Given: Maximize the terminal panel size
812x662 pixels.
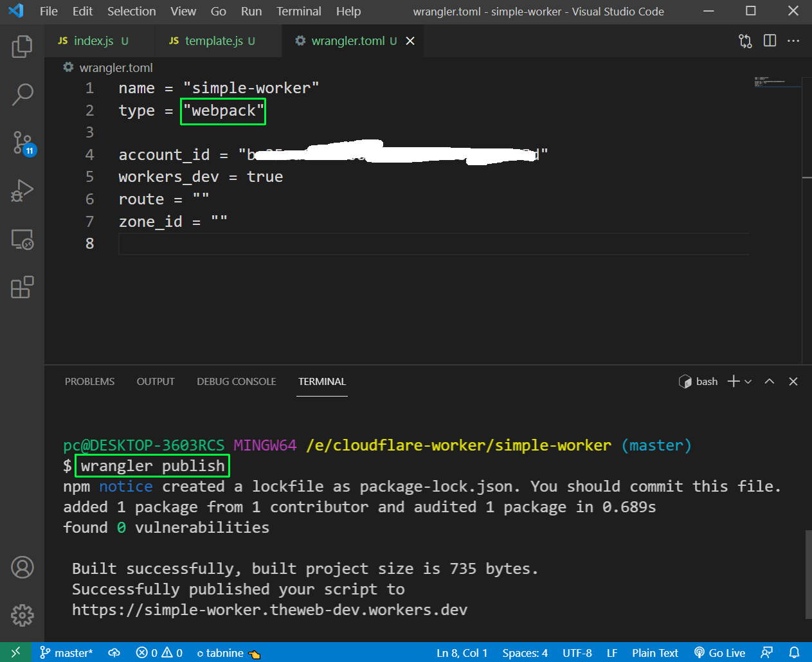Looking at the screenshot, I should [769, 381].
